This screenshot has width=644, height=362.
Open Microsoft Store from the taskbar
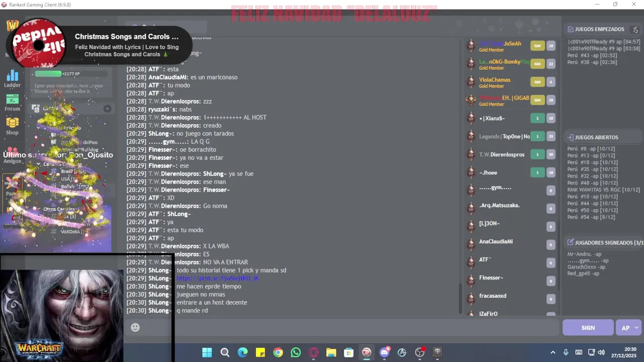[x=349, y=352]
